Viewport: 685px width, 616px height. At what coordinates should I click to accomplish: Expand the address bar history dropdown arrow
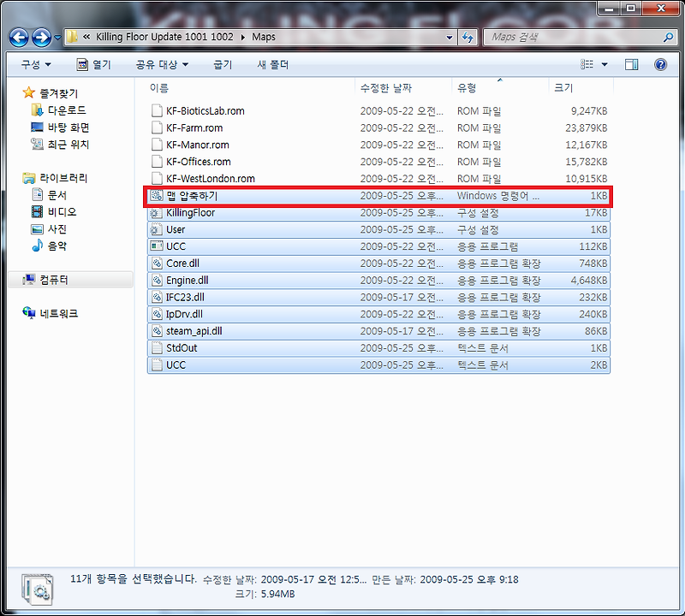tap(449, 37)
